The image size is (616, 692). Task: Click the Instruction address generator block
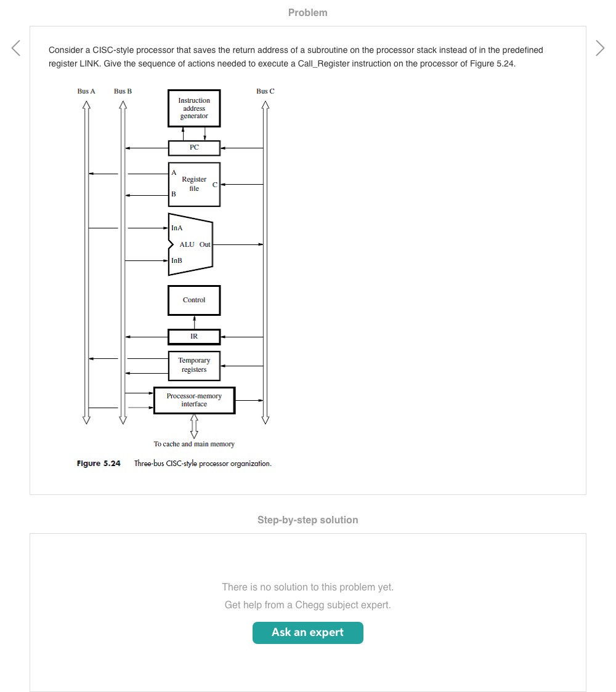click(x=194, y=108)
